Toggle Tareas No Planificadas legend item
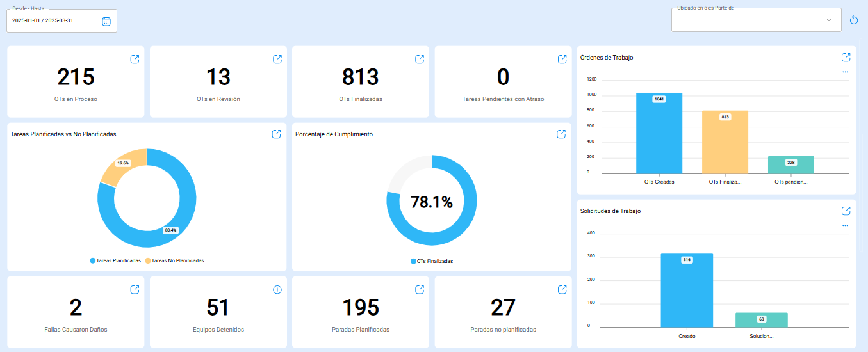 (x=174, y=260)
